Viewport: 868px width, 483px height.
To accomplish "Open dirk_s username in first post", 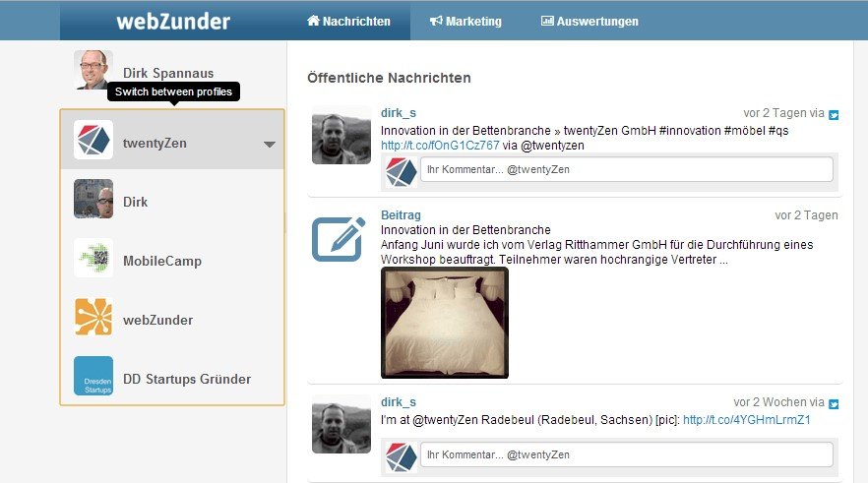I will click(398, 113).
